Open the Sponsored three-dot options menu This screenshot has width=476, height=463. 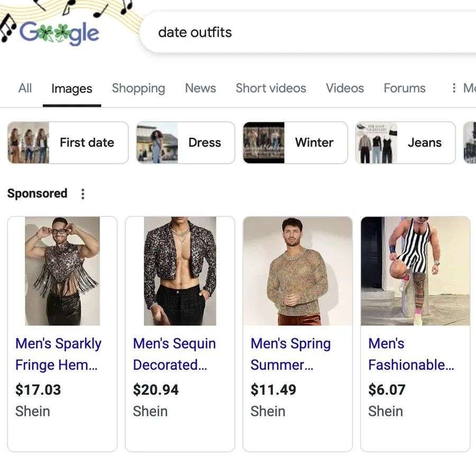(x=83, y=194)
